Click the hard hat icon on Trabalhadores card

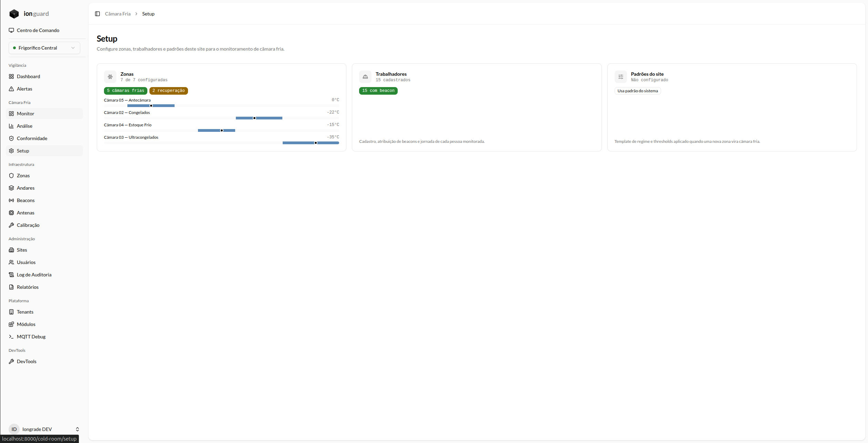(x=365, y=77)
